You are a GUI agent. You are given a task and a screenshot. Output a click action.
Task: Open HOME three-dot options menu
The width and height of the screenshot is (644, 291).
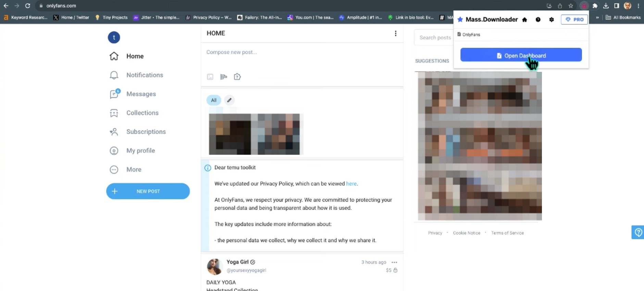click(396, 33)
